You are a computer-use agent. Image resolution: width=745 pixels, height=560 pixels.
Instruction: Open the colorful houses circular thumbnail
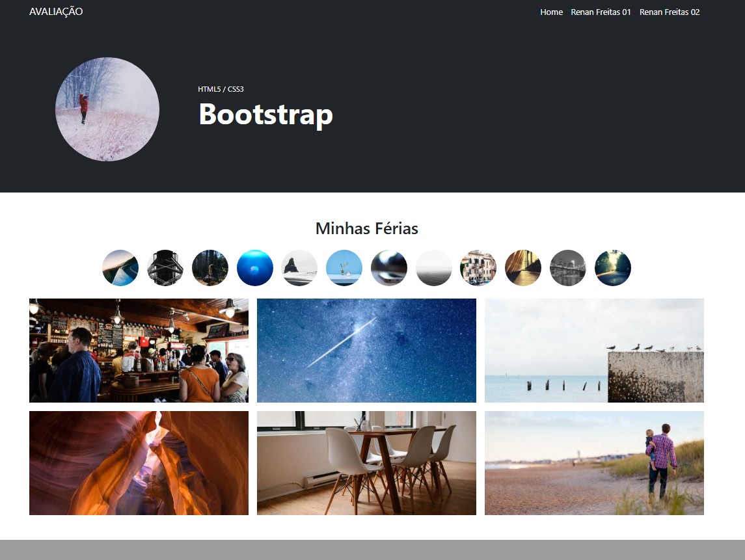pyautogui.click(x=478, y=267)
